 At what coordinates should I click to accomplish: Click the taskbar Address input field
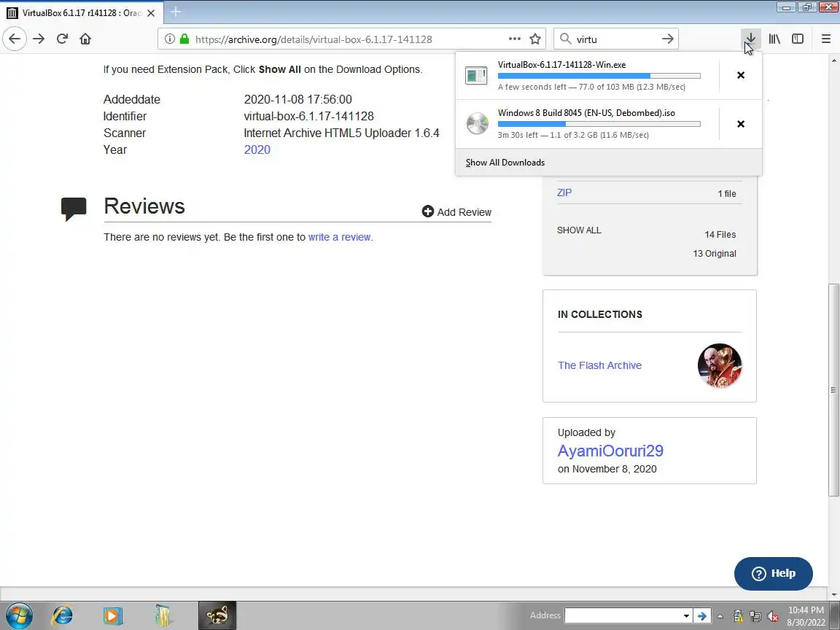pos(622,615)
